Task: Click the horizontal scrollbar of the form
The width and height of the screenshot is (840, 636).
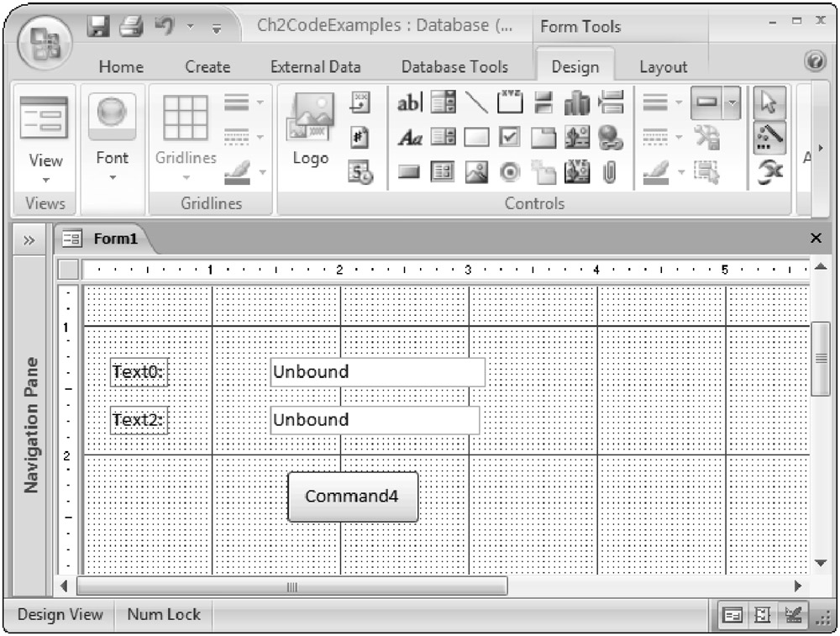Action: (x=291, y=586)
